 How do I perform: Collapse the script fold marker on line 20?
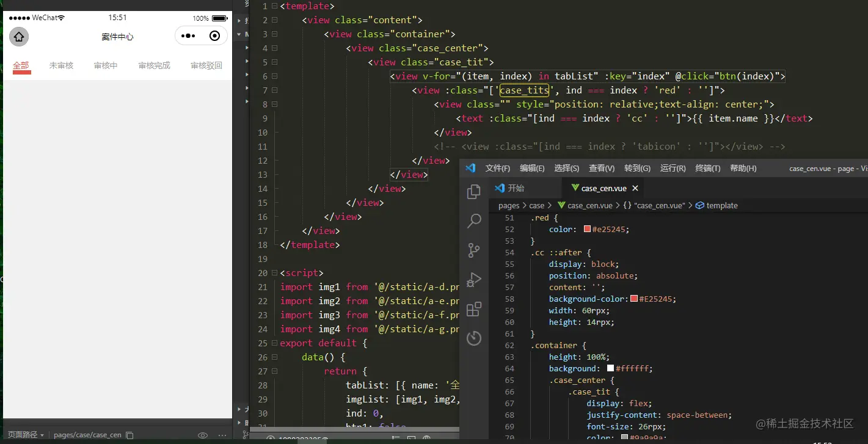(275, 273)
